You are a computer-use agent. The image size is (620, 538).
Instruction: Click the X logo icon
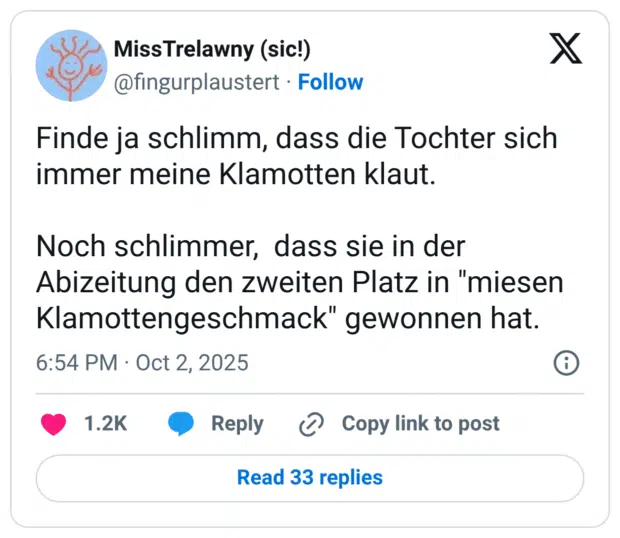click(565, 49)
